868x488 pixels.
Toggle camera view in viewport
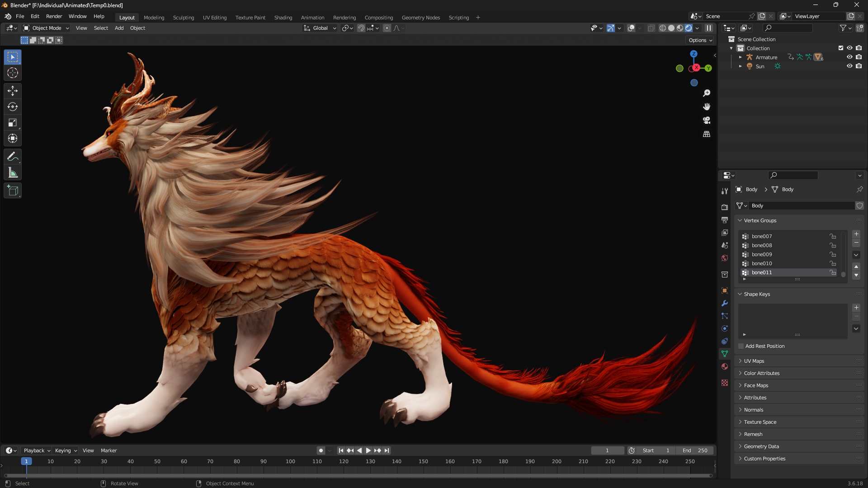[707, 120]
